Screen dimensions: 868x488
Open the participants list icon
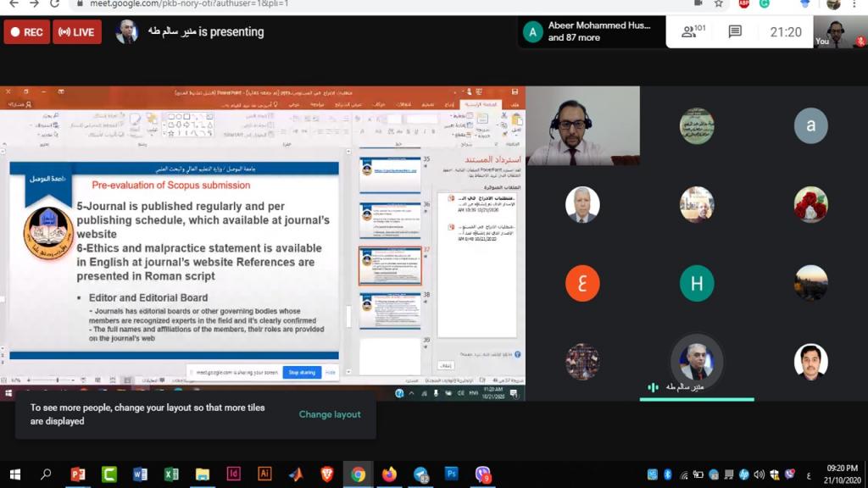coord(693,31)
